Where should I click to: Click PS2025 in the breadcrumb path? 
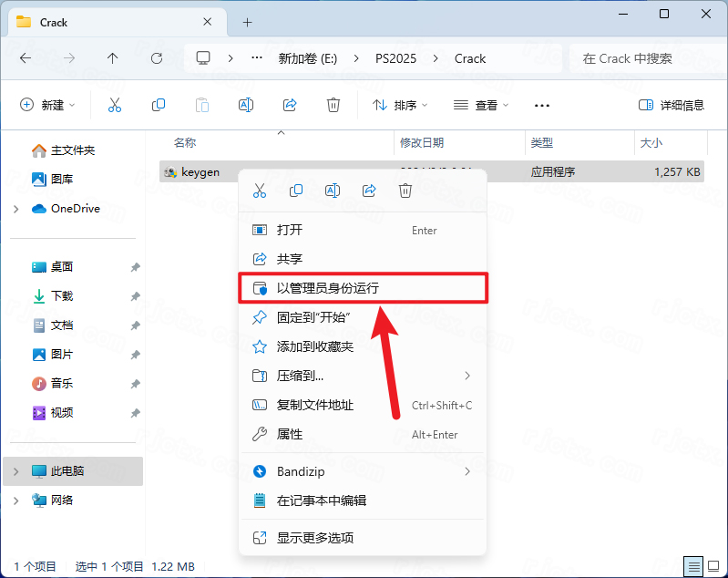(x=395, y=58)
